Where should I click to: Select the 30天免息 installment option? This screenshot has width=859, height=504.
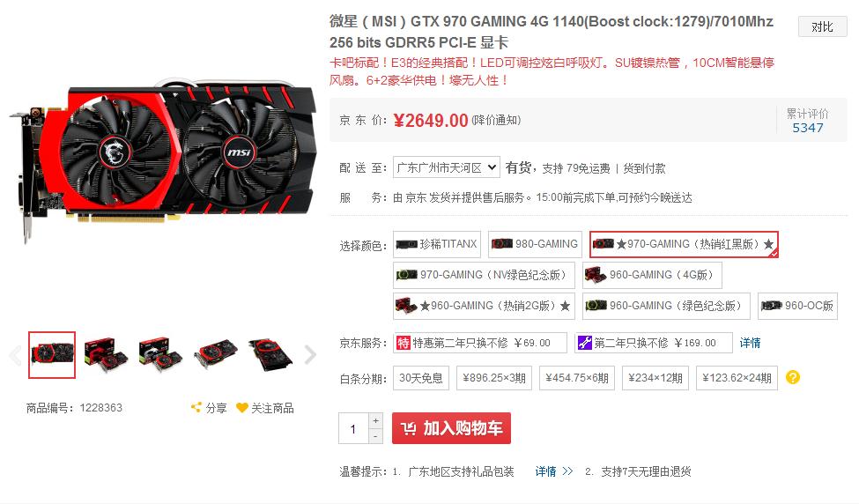click(421, 378)
